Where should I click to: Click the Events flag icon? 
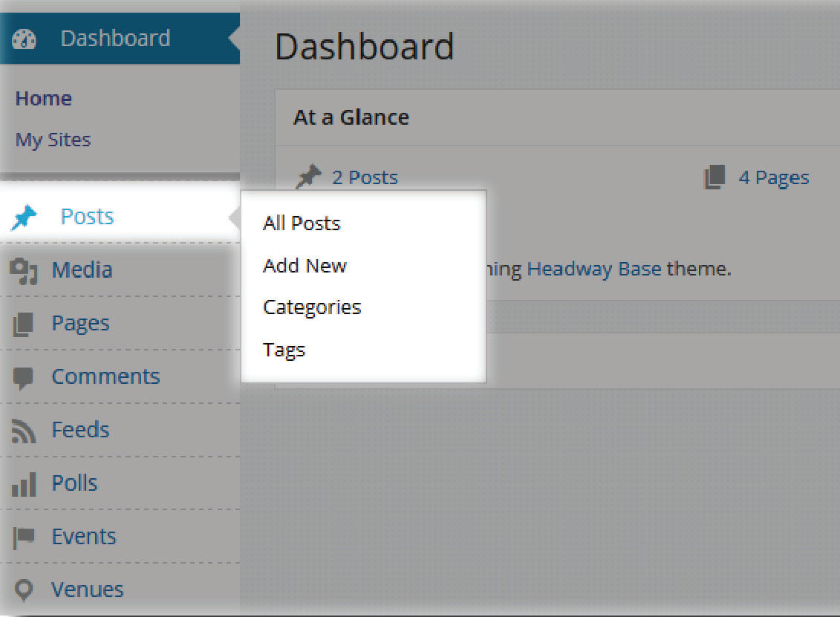click(x=24, y=538)
